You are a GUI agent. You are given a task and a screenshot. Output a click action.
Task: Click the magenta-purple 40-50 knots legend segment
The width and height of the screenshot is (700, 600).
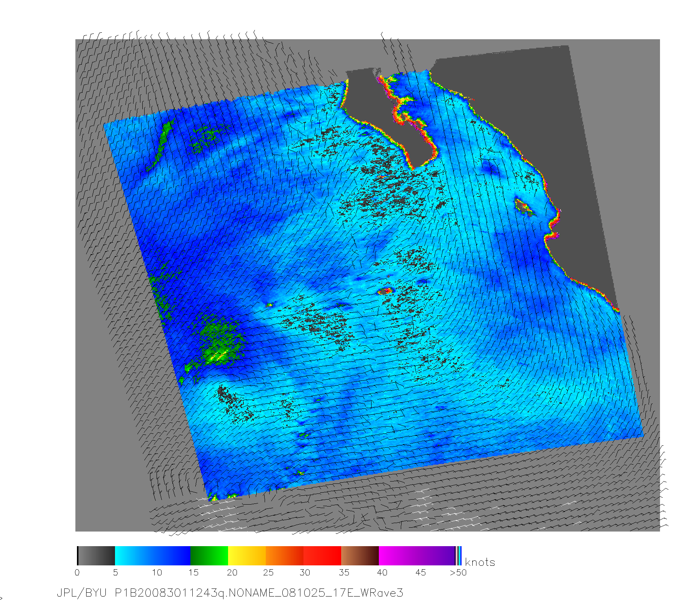[x=417, y=555]
